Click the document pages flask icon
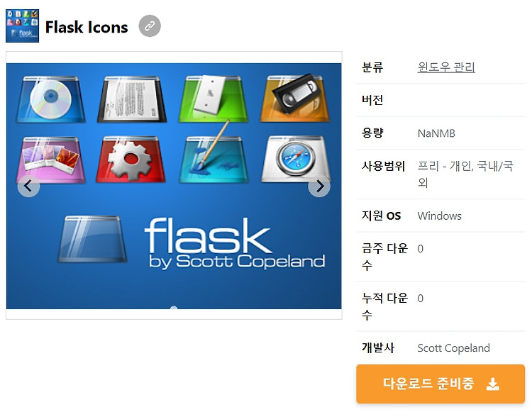Viewport: 532px width, 412px height. click(132, 99)
